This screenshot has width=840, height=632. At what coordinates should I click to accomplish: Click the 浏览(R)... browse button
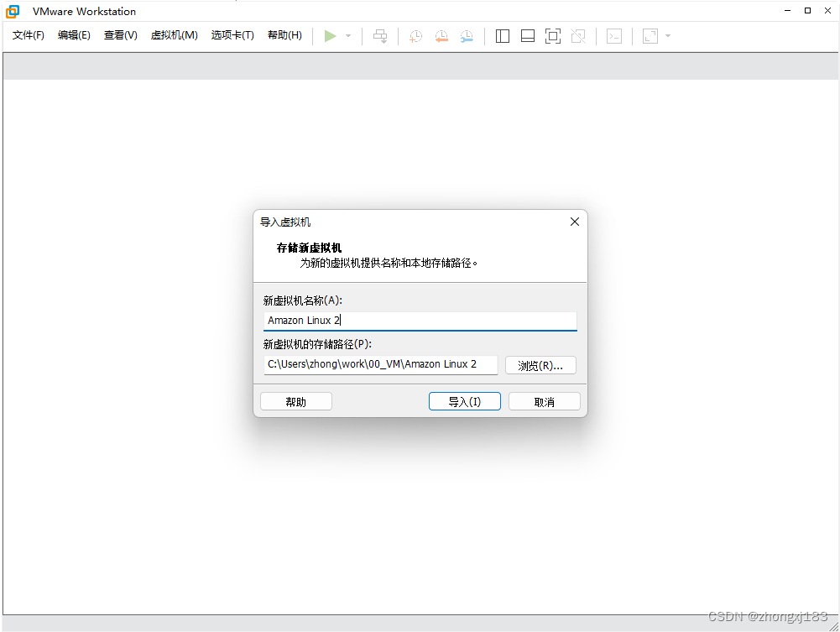(x=540, y=365)
